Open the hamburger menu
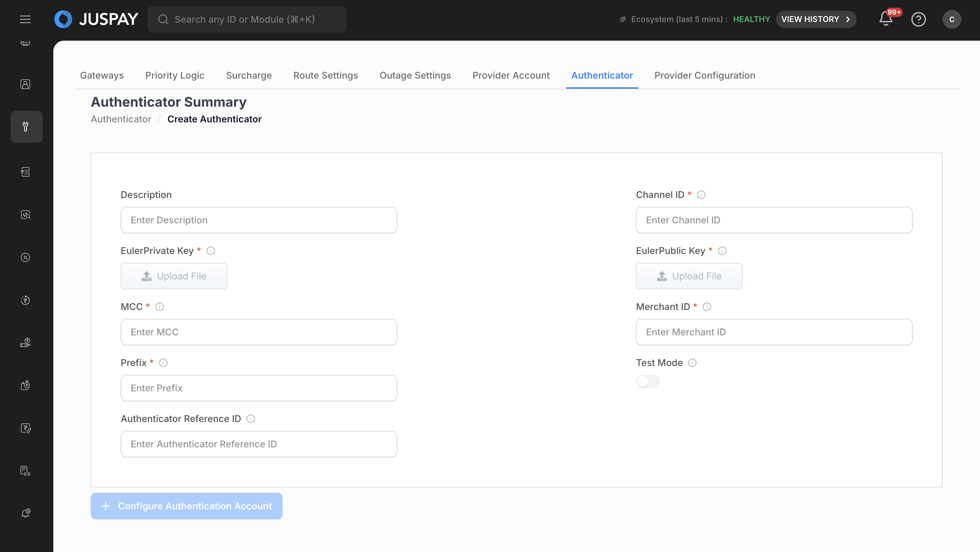The image size is (980, 552). [x=25, y=19]
